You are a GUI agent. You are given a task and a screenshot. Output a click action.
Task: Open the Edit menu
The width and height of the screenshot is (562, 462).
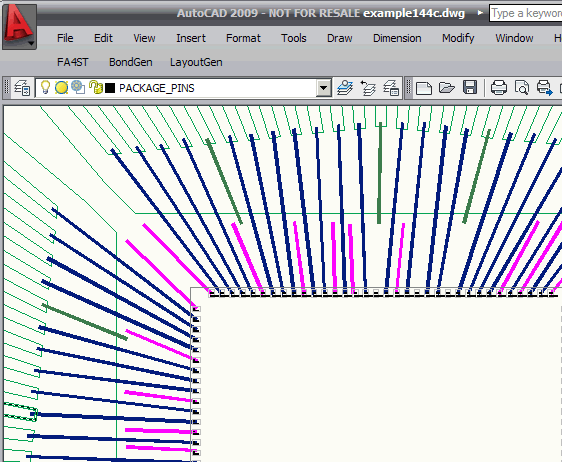tap(103, 38)
